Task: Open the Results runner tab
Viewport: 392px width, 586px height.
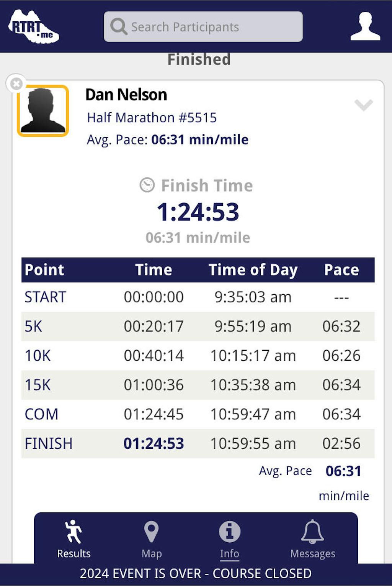Action: point(73,538)
